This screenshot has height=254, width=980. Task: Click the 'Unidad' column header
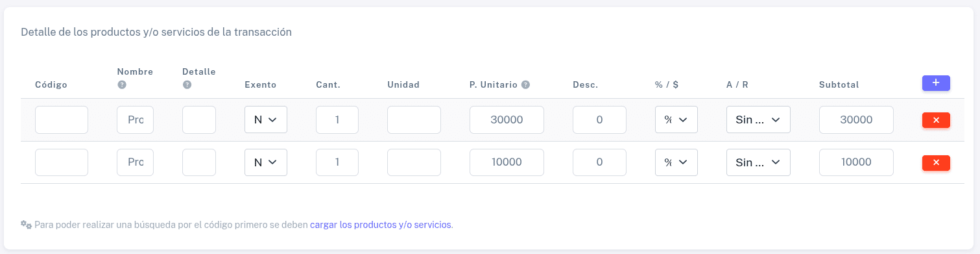(x=403, y=84)
